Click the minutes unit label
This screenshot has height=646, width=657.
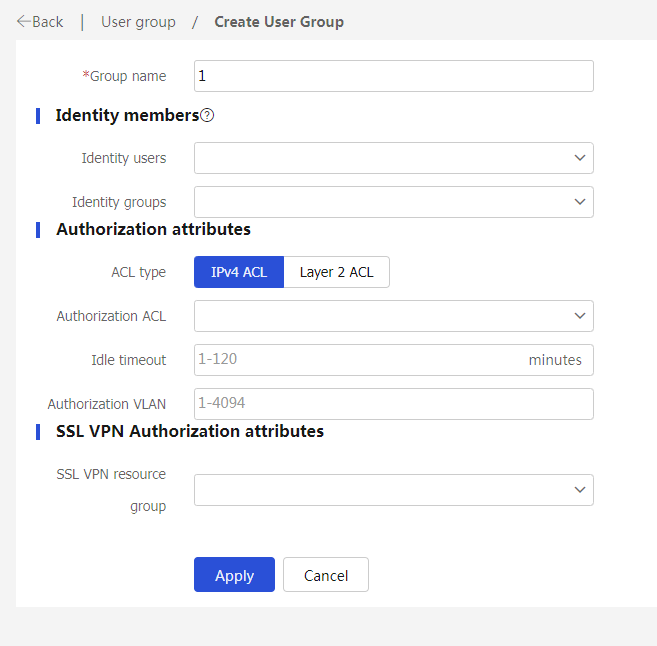555,360
